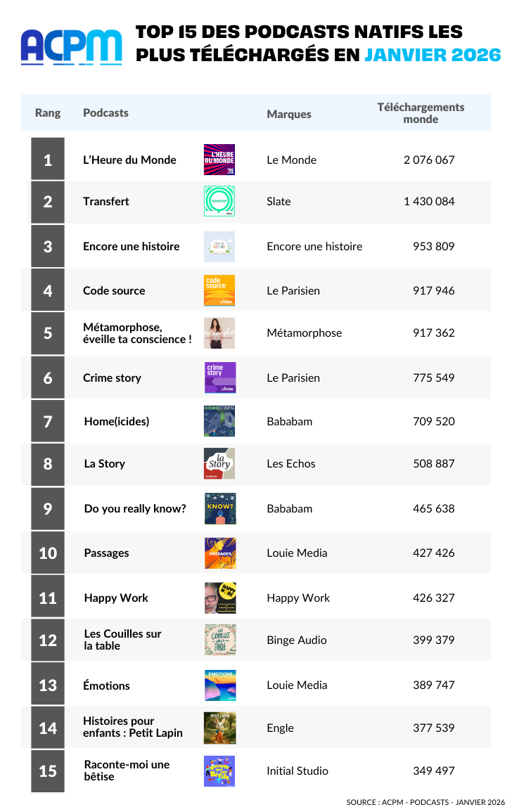Click the Binge Audio brand name
This screenshot has height=812, width=512.
[x=297, y=640]
